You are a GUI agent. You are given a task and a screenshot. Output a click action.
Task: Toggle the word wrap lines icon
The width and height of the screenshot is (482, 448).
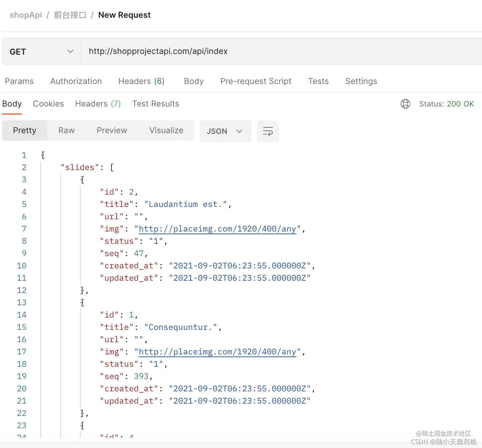click(268, 131)
